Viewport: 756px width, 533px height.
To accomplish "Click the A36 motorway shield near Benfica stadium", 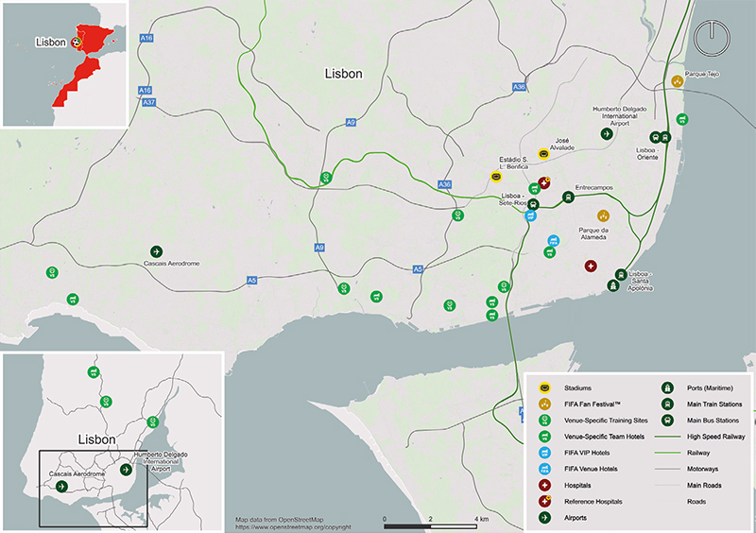I will pyautogui.click(x=444, y=184).
